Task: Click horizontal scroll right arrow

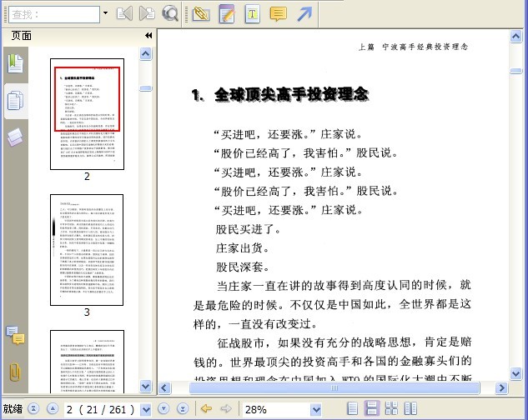Action: 501,388
